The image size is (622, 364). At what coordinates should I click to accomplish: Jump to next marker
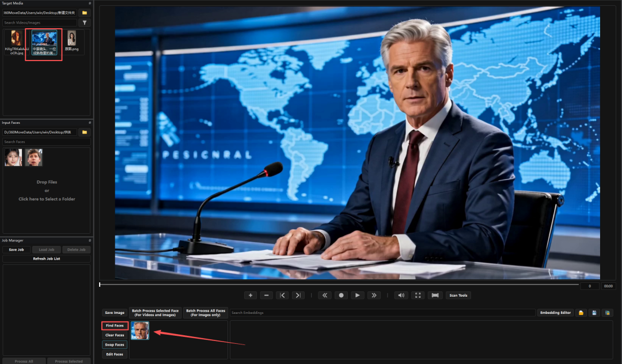coord(298,295)
